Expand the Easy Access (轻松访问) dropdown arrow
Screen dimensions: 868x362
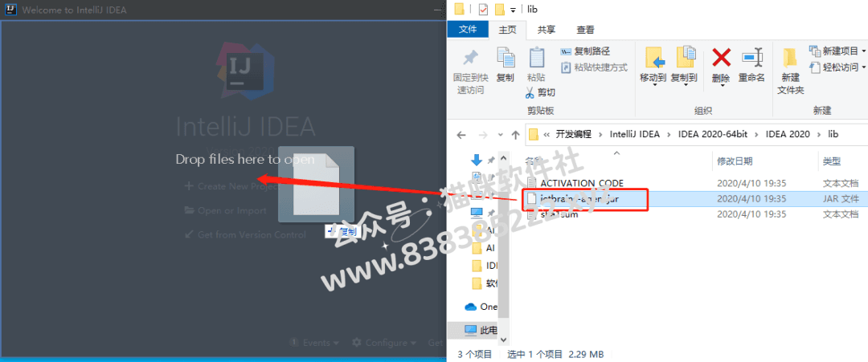(x=863, y=67)
